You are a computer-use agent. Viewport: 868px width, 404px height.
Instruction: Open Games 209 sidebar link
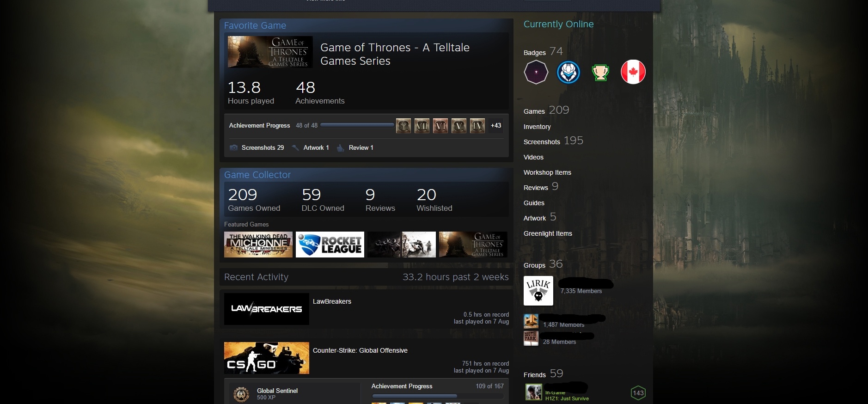[x=546, y=110]
